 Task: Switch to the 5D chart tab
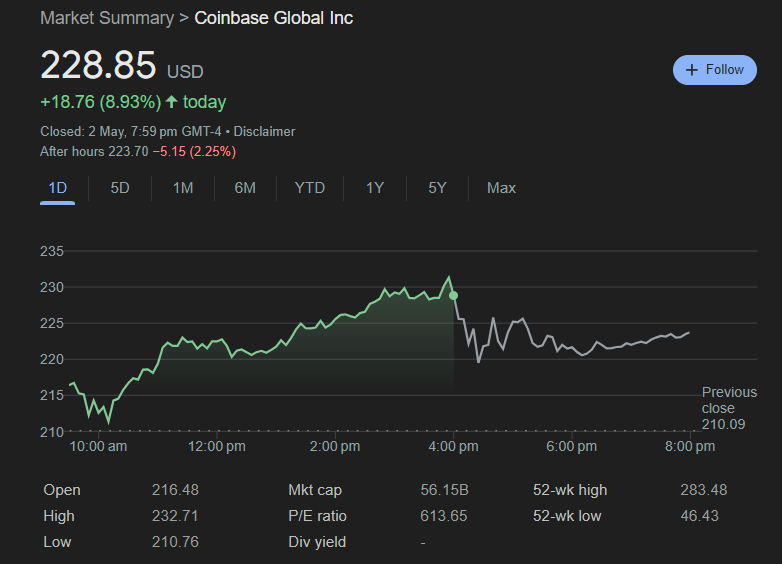coord(120,188)
